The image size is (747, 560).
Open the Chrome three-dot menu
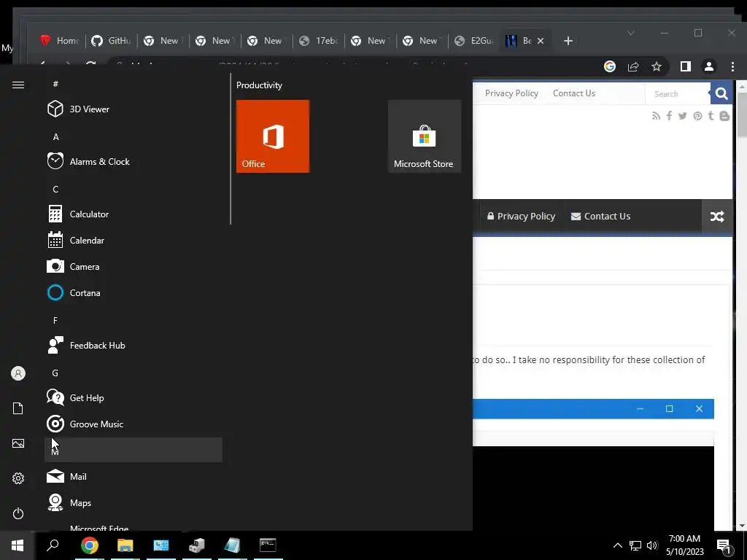click(732, 66)
